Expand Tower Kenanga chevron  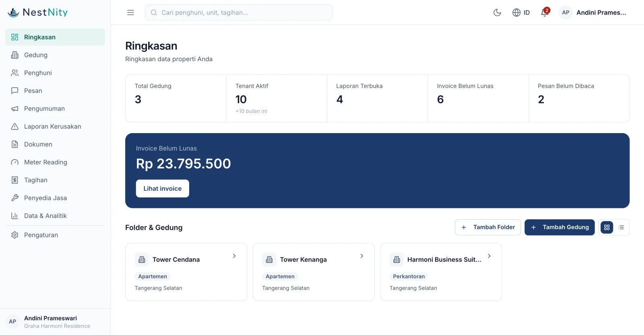pyautogui.click(x=362, y=256)
